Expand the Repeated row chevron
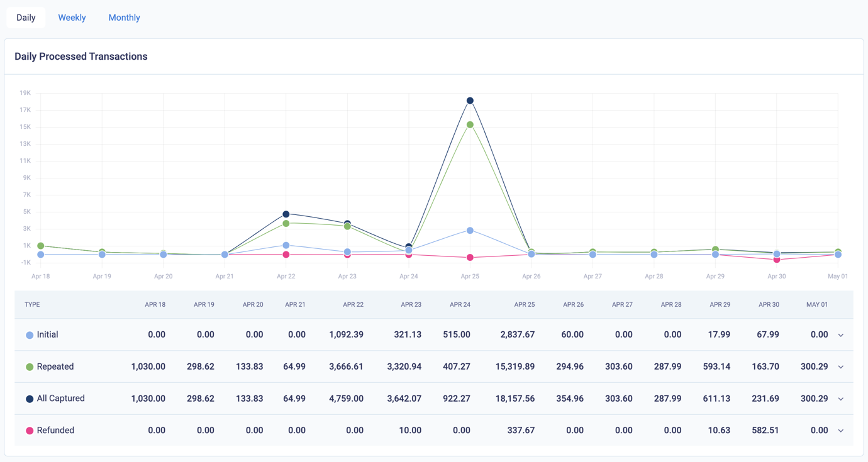This screenshot has height=462, width=868. (841, 367)
